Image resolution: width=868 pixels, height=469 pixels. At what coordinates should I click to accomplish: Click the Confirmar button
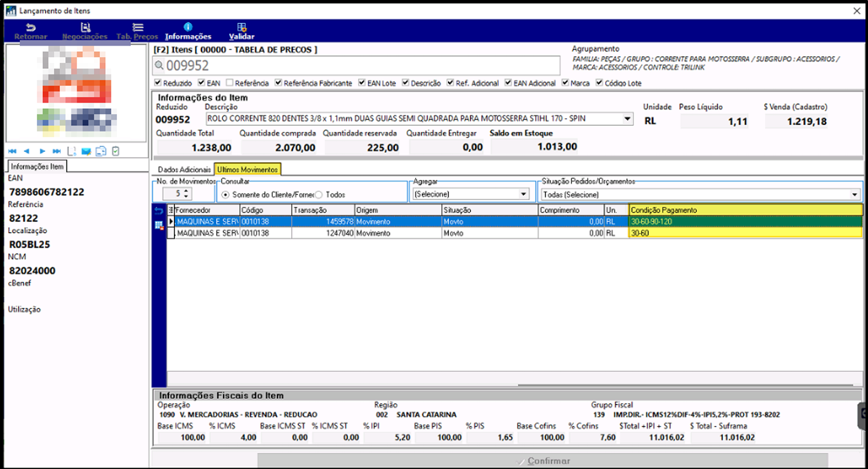tap(543, 461)
